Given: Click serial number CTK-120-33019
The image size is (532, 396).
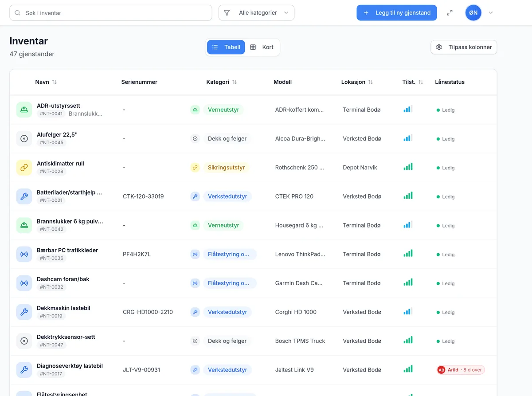Looking at the screenshot, I should [x=143, y=196].
